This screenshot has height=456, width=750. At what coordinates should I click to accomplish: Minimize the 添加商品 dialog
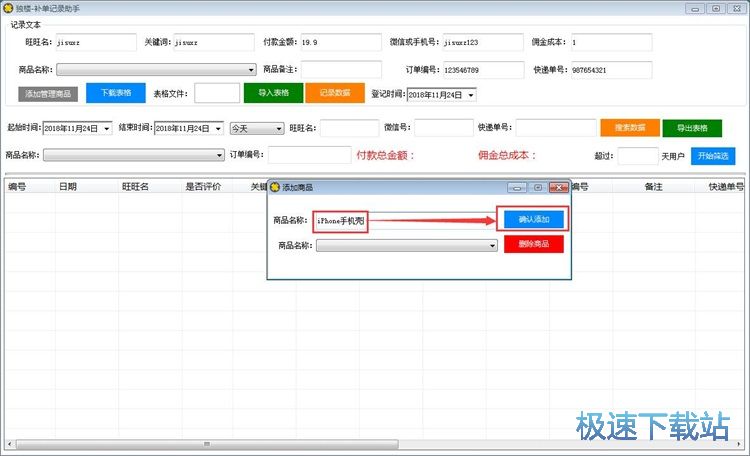coord(517,187)
